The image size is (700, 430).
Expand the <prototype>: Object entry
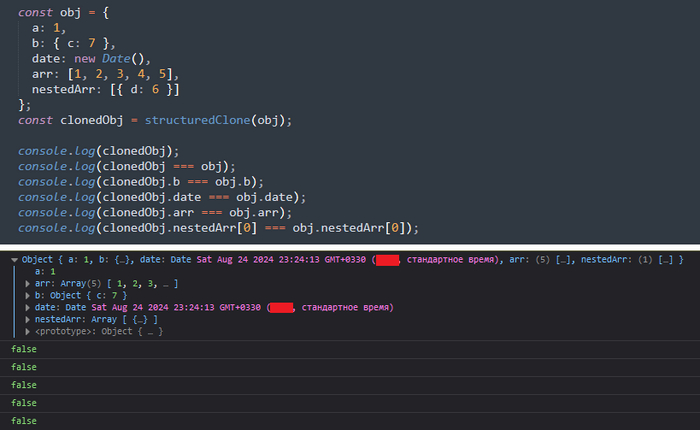[27, 331]
